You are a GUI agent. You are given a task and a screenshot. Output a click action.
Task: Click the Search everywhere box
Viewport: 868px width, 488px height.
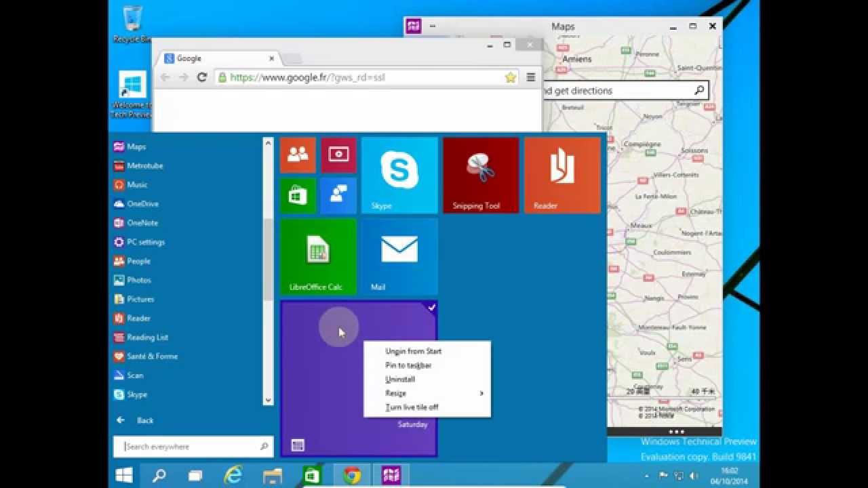pos(193,447)
